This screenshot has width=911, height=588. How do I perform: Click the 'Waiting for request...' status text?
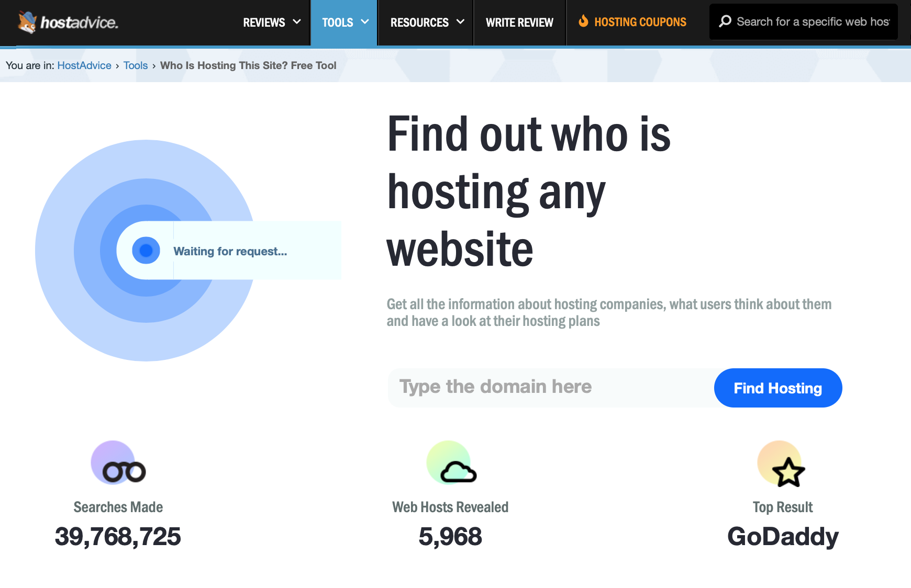[230, 251]
